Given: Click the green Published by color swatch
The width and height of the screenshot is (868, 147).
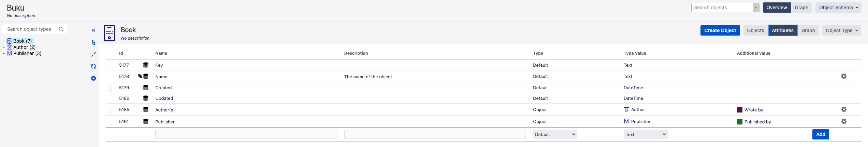Looking at the screenshot, I should (x=739, y=122).
